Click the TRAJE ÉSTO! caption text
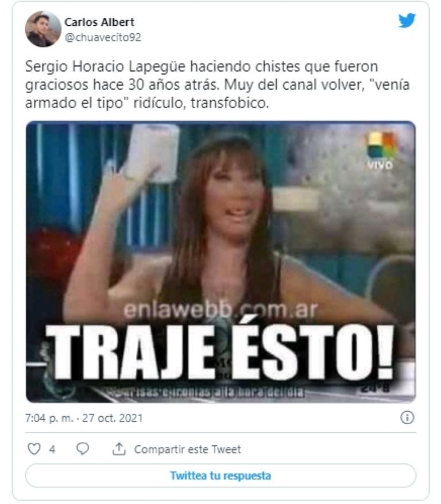The height and width of the screenshot is (504, 441). pyautogui.click(x=220, y=352)
